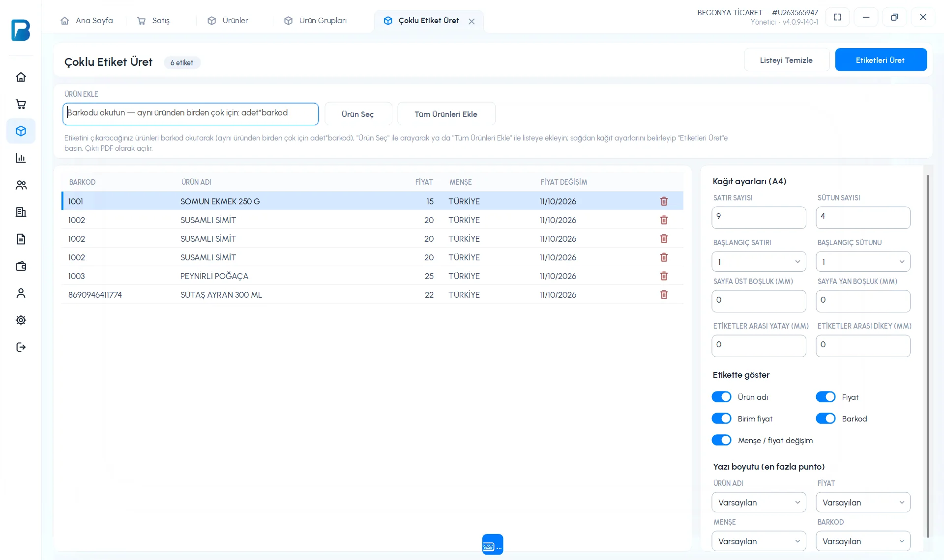The image size is (944, 560).
Task: Switch to the Ana Sayfa tab
Action: 87,21
